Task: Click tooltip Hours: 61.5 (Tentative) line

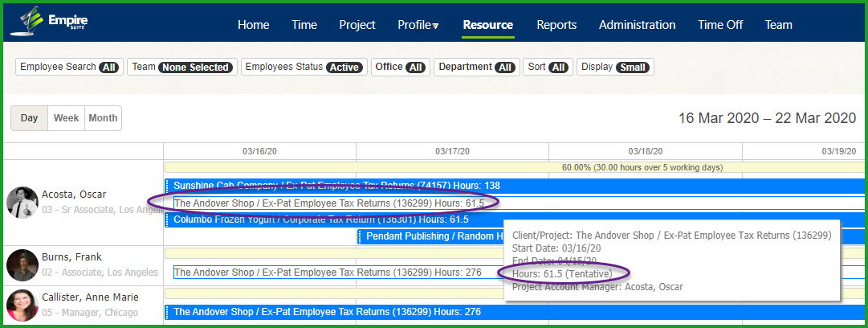Action: (562, 273)
